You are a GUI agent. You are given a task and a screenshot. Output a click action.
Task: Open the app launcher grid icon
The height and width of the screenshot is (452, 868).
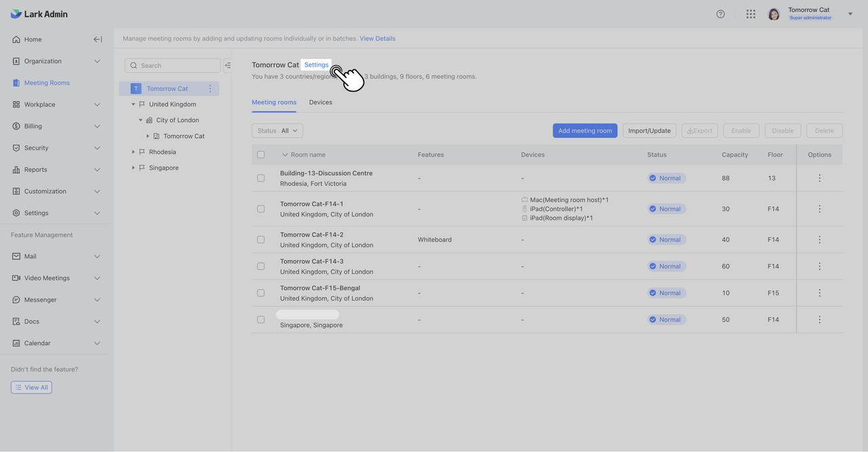click(x=751, y=14)
